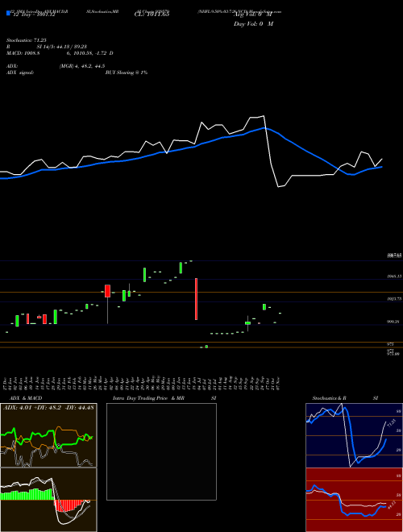403x532 pixels.
Task: Click the "CL: 1011.65" closing price label
Action: (152, 14)
